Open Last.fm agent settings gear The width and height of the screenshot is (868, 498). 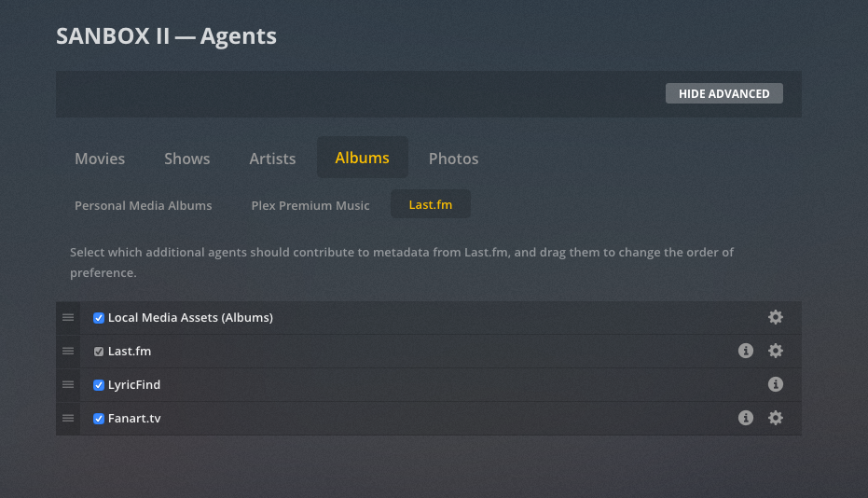tap(775, 351)
